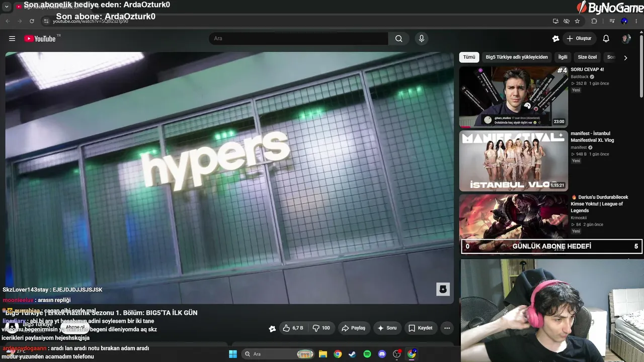Screen dimensions: 644x362
Task: Open the SORU CEVAP 4! video thumbnail
Action: click(x=514, y=97)
